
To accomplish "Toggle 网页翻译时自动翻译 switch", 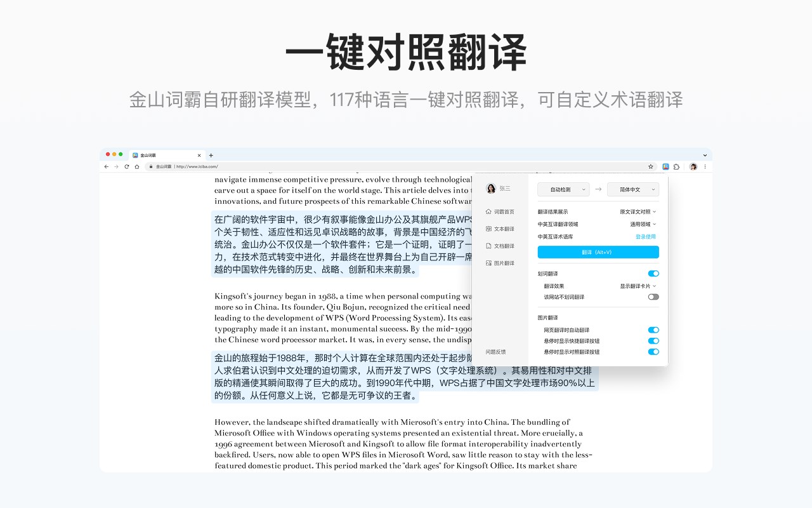I will [x=653, y=330].
